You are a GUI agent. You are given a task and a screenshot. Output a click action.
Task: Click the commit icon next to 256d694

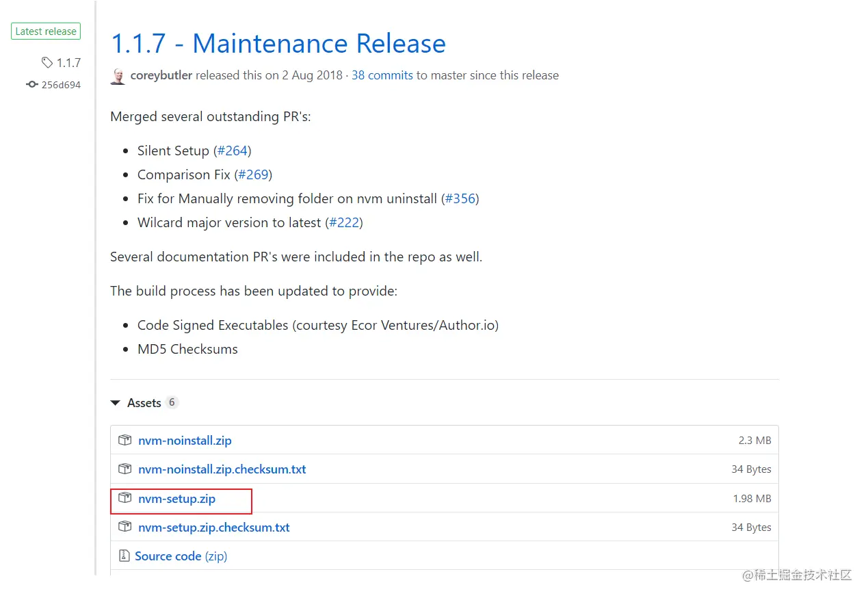[31, 85]
